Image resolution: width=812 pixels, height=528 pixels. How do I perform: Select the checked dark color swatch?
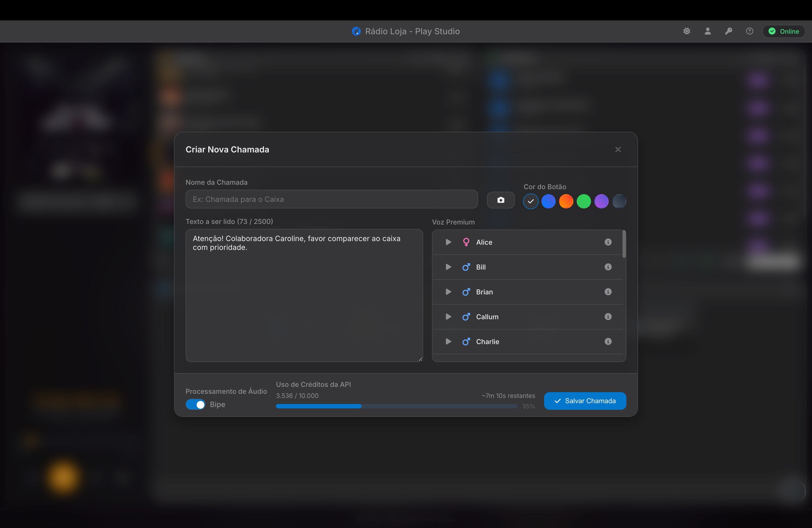531,201
